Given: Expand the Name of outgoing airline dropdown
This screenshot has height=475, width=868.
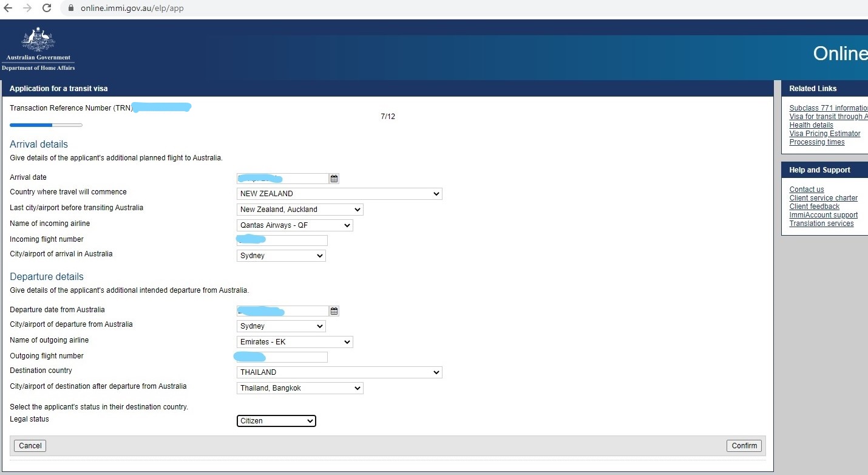Looking at the screenshot, I should pyautogui.click(x=294, y=342).
